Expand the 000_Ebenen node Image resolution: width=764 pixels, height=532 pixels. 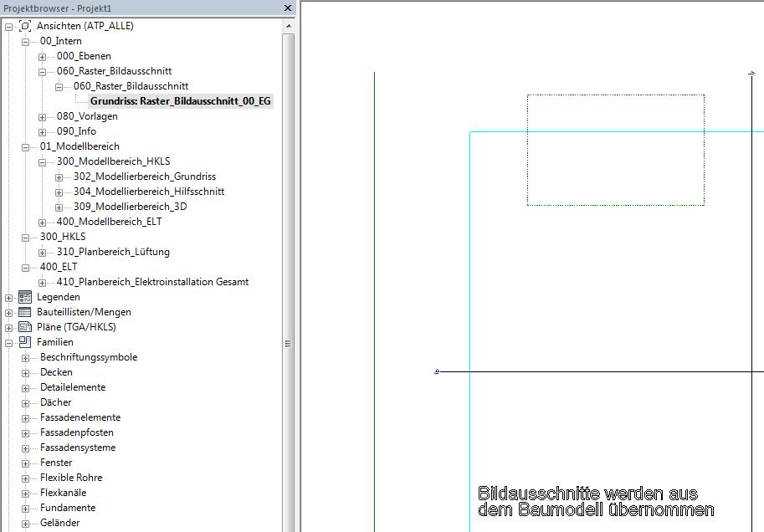(43, 56)
